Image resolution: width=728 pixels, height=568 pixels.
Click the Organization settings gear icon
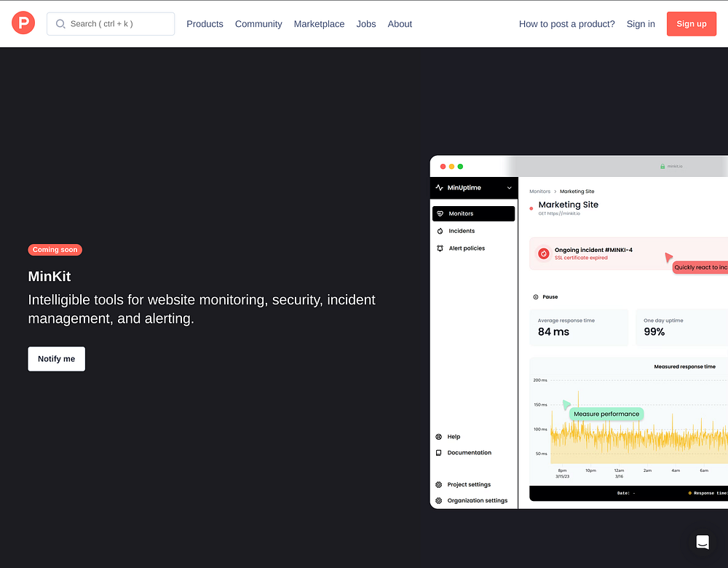pos(439,500)
